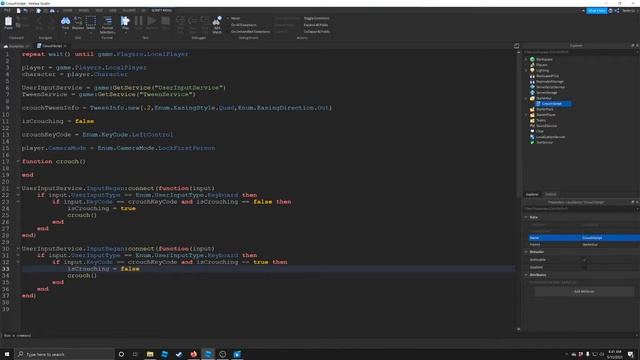This screenshot has height=360, width=640.
Task: Toggle the Disabled checkbox in Properties
Action: click(x=584, y=268)
